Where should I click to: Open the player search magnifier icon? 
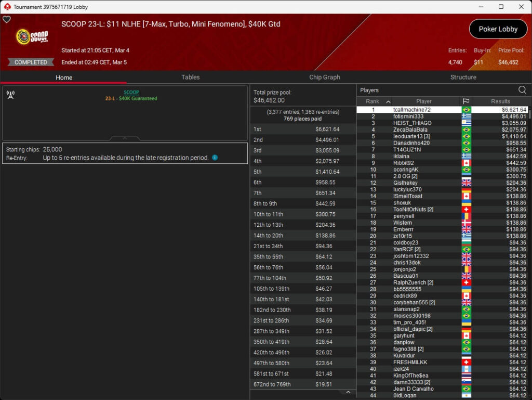[522, 90]
